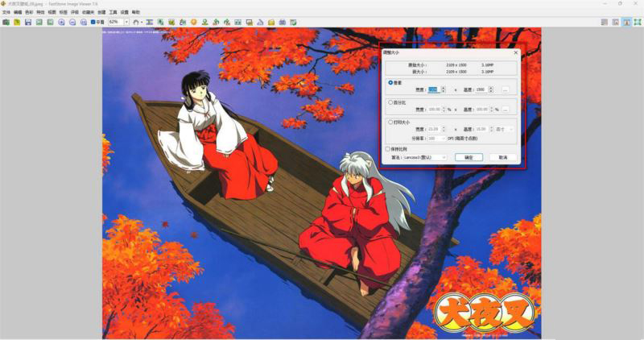Click the orange lightbulb lighting icon

[193, 23]
